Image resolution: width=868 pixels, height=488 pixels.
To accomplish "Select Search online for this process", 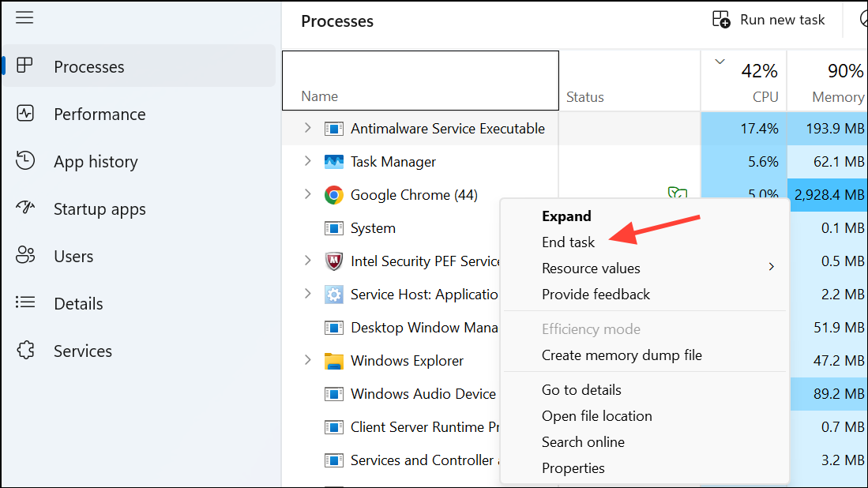I will click(583, 441).
